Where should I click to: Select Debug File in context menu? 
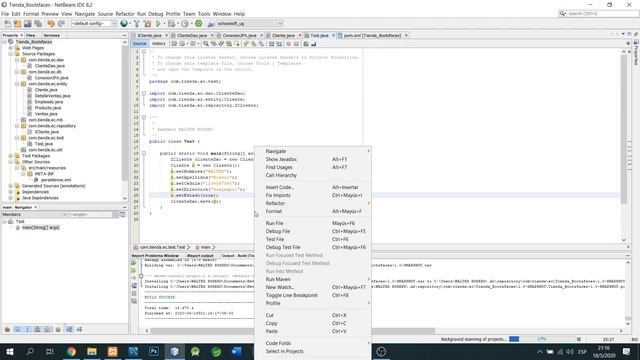[313, 231]
